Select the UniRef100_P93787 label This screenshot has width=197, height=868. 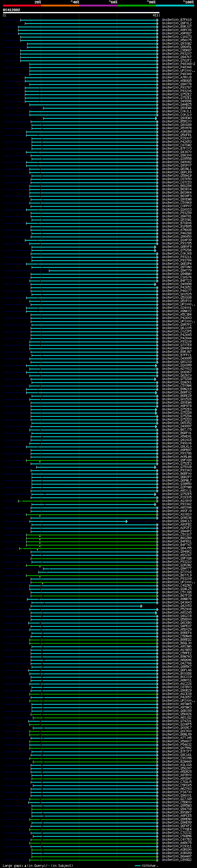click(176, 88)
